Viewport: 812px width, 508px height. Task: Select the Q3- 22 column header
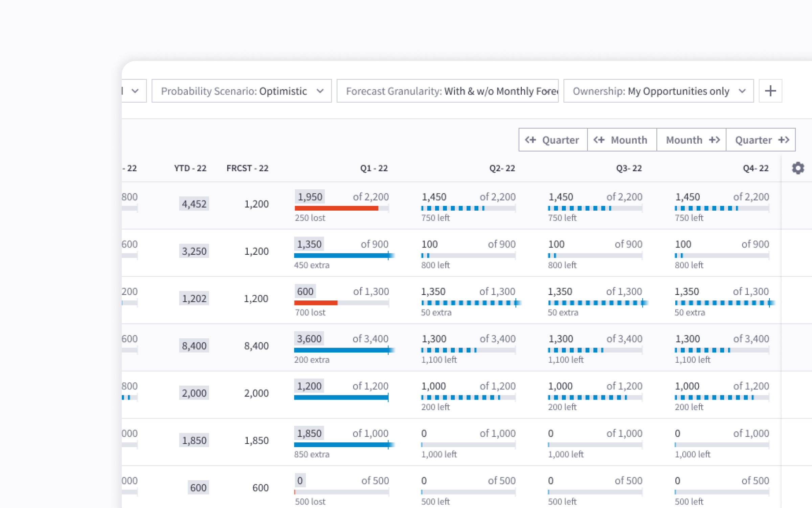[x=629, y=168]
